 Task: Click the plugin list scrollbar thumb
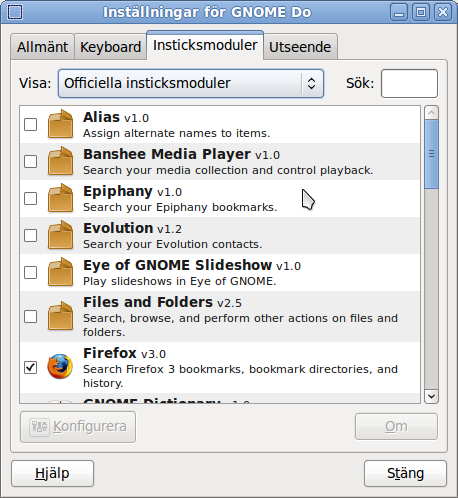[x=431, y=154]
